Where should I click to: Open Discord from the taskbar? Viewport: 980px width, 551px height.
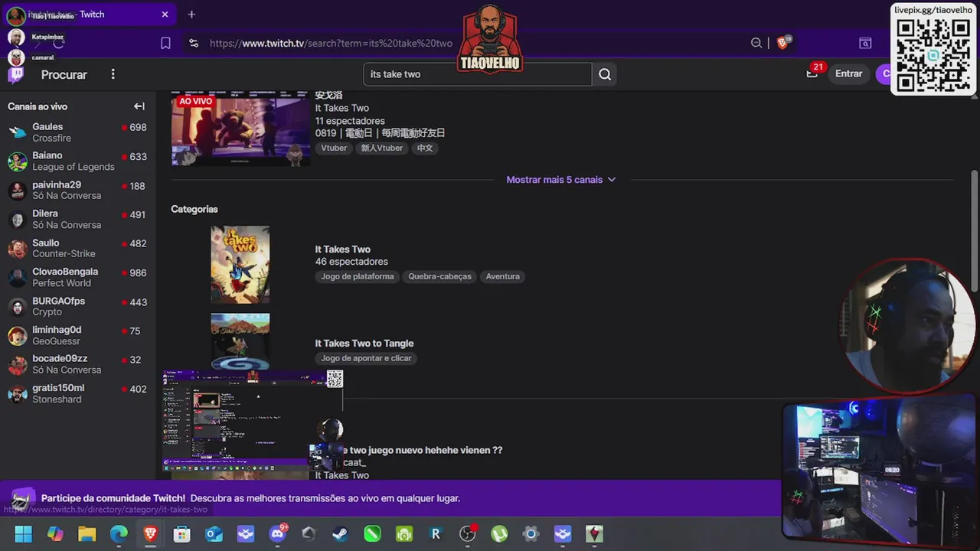pyautogui.click(x=278, y=533)
